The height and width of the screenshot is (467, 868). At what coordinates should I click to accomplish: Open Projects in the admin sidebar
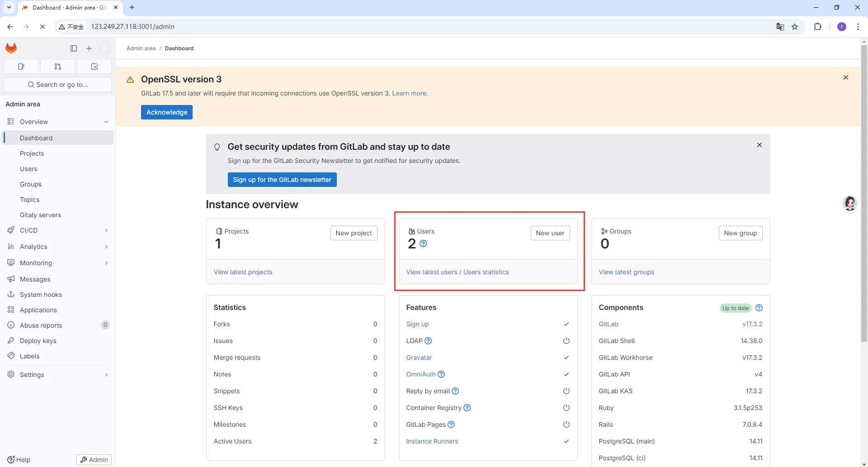pos(32,153)
